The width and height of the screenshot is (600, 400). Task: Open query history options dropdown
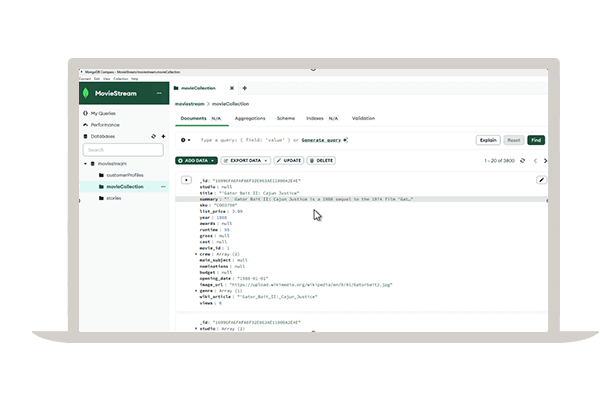[x=186, y=140]
